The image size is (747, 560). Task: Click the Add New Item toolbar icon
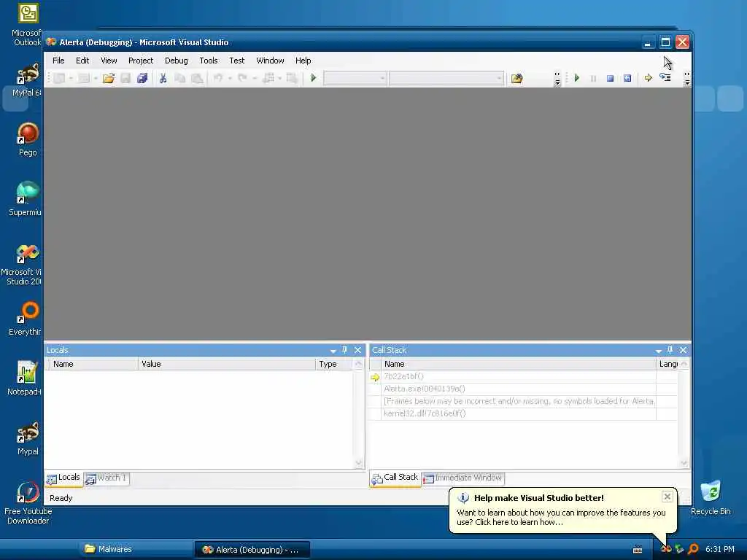[x=84, y=79]
